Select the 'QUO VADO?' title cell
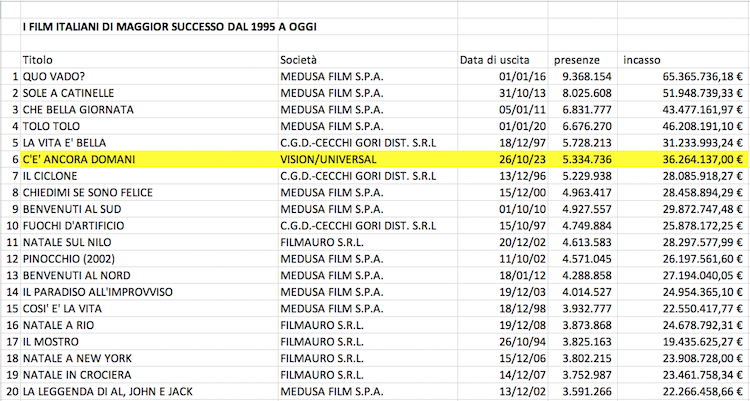The height and width of the screenshot is (401, 750). point(149,77)
